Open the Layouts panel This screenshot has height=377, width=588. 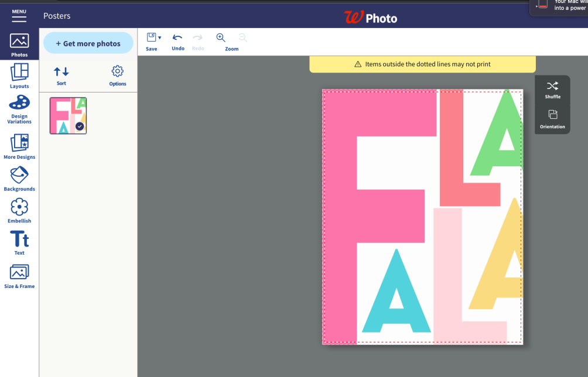coord(19,76)
